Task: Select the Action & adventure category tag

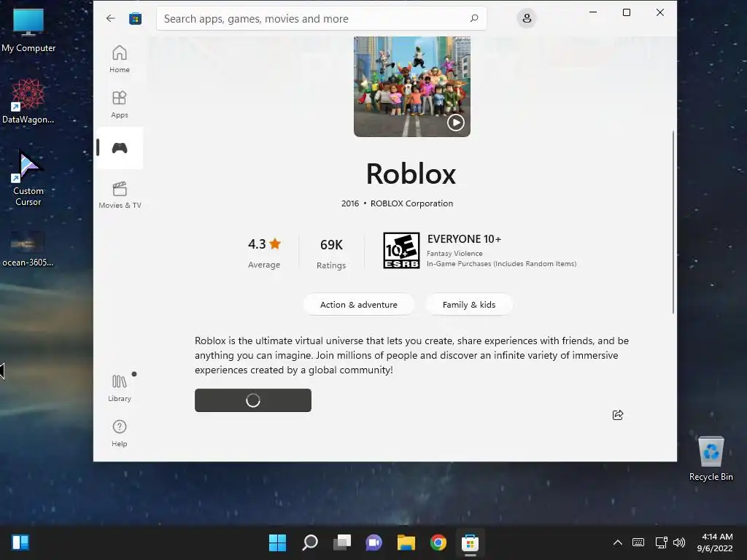Action: [359, 305]
